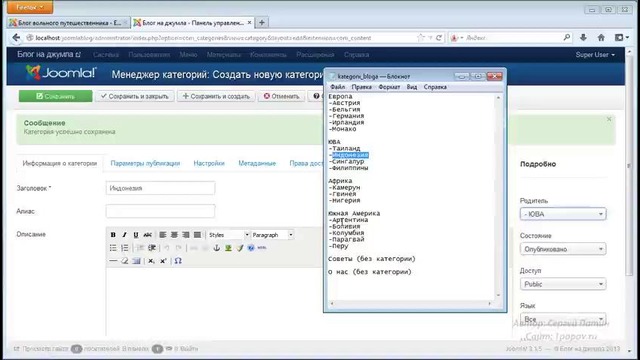Click the Firefox search box
Viewport: 640px width, 360px height.
[510, 38]
